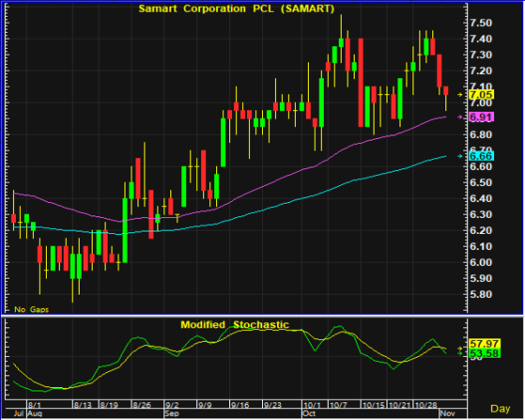The image size is (525, 420).
Task: Click the Aug month label
Action: (x=35, y=413)
